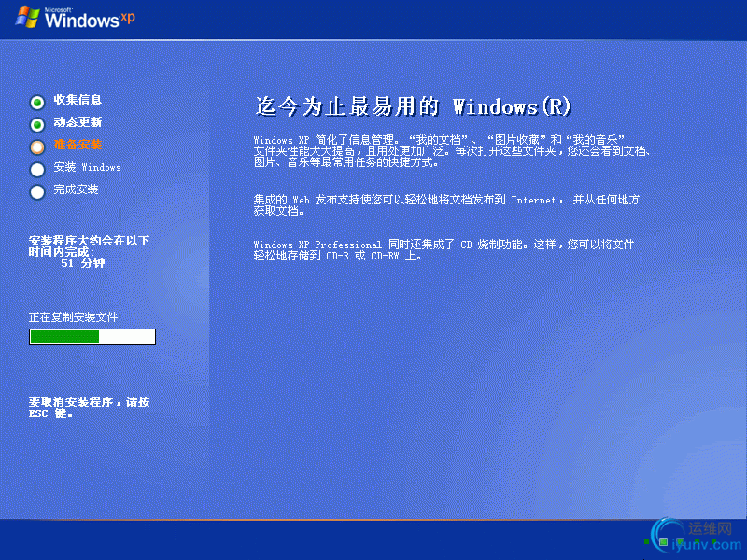
Task: Click the 要取消安装程序，请按 ESC 键 notice
Action: [89, 408]
